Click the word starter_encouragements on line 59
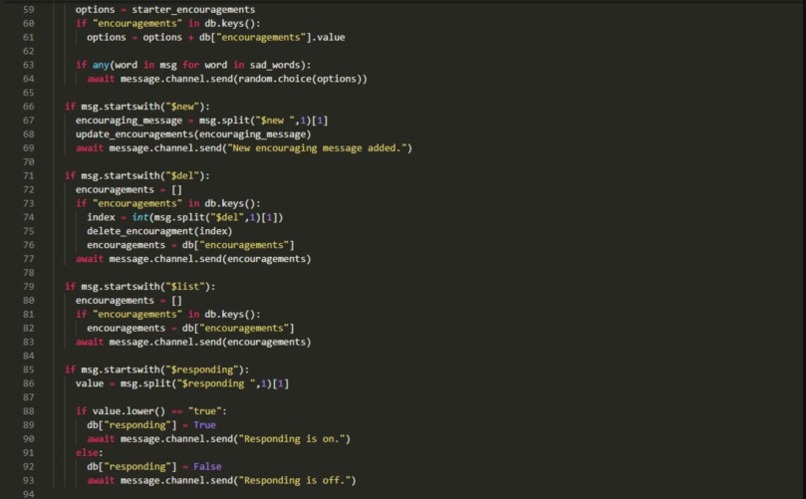The image size is (806, 499). coord(193,10)
